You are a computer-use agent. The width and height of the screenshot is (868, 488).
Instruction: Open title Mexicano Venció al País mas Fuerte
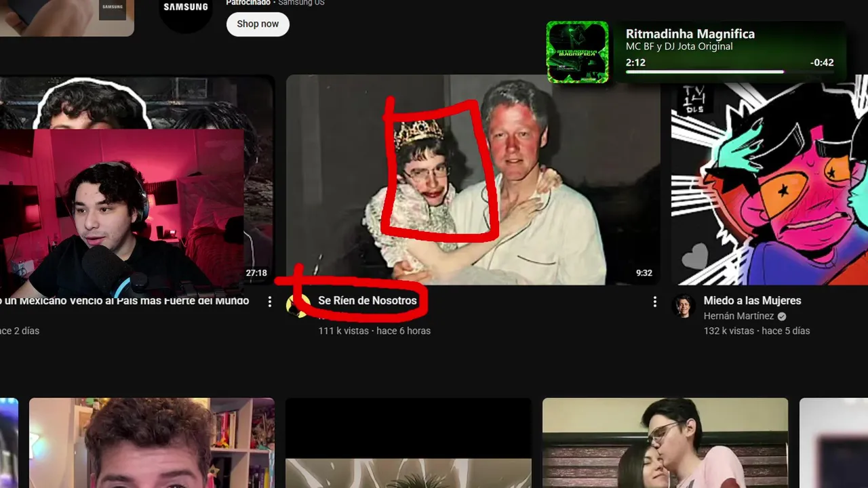pyautogui.click(x=125, y=300)
